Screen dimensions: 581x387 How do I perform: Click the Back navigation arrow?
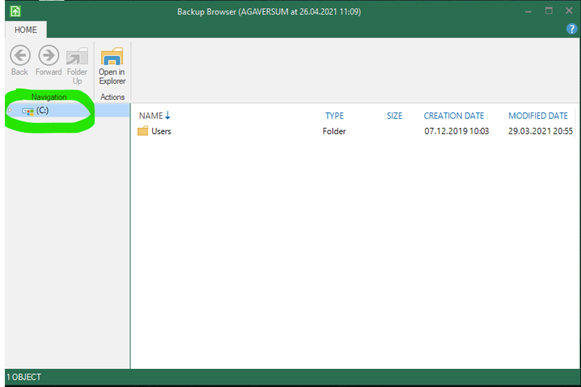tap(20, 55)
